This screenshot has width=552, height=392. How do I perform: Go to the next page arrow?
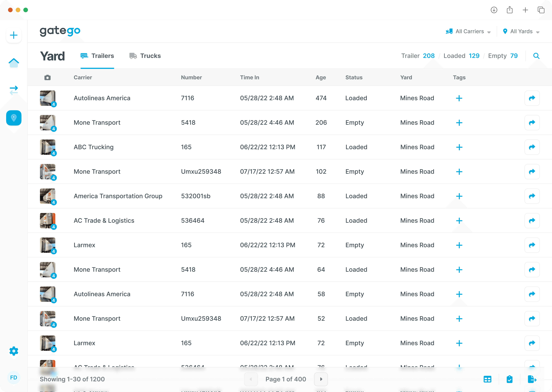321,379
